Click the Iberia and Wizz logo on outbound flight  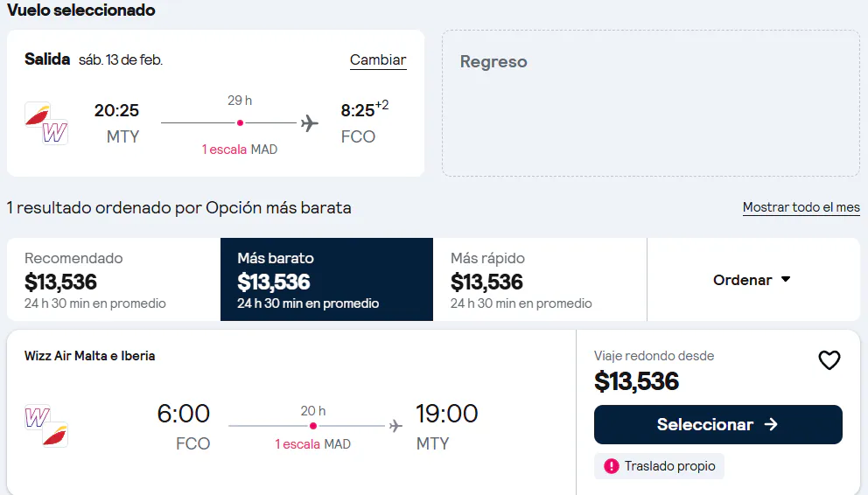click(46, 123)
